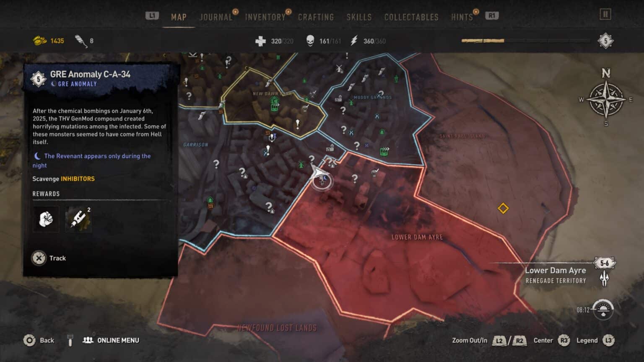Click the compass rose
This screenshot has width=644, height=362.
(x=606, y=100)
